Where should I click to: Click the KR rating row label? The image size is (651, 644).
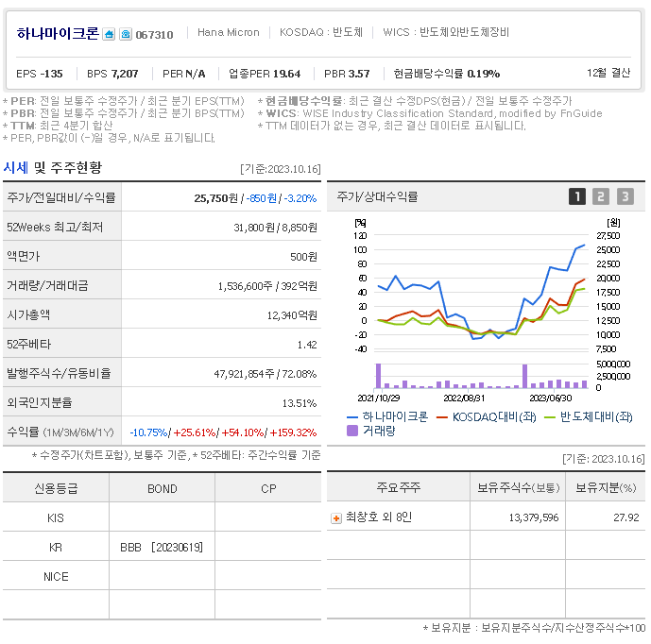(x=55, y=548)
